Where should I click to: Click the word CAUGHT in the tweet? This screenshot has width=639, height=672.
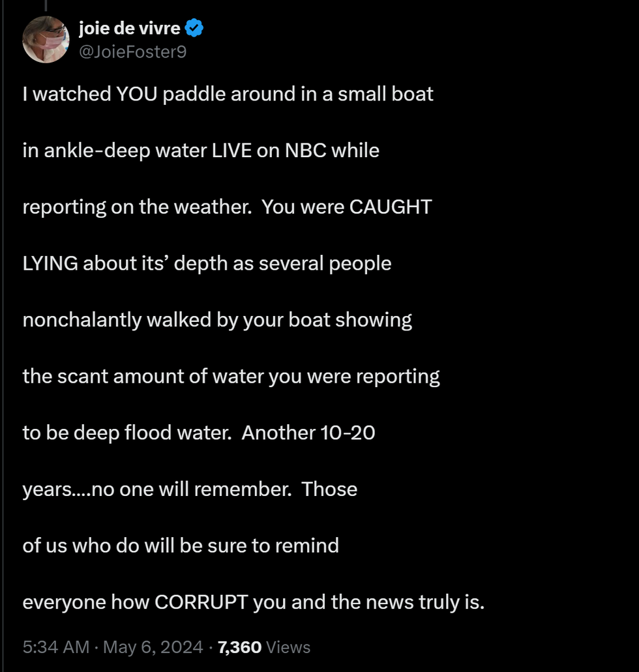[391, 207]
